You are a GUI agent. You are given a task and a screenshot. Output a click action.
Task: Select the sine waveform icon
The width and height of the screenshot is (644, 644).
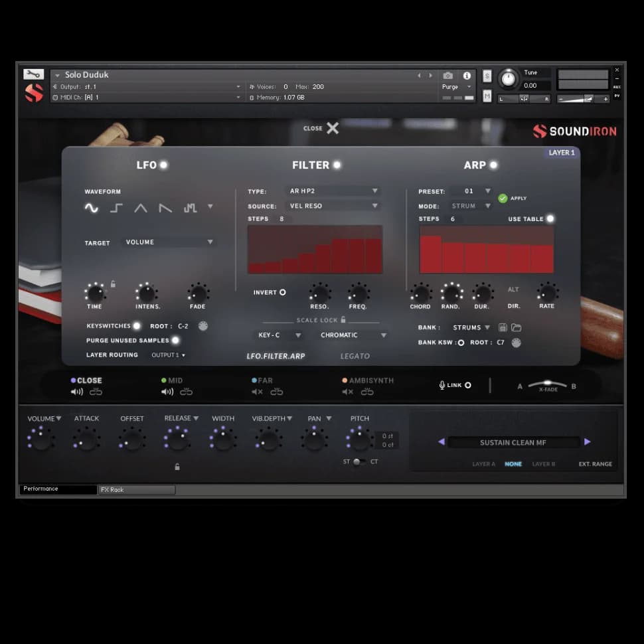point(92,208)
